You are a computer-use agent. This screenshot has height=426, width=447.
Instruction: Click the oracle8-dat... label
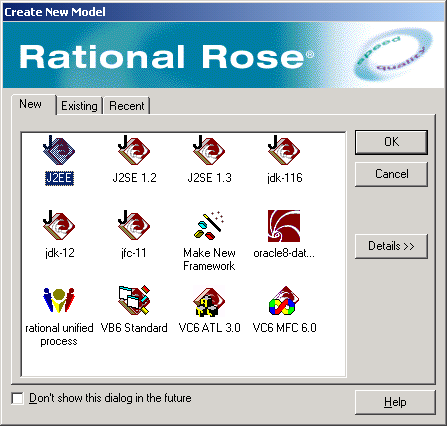284,253
